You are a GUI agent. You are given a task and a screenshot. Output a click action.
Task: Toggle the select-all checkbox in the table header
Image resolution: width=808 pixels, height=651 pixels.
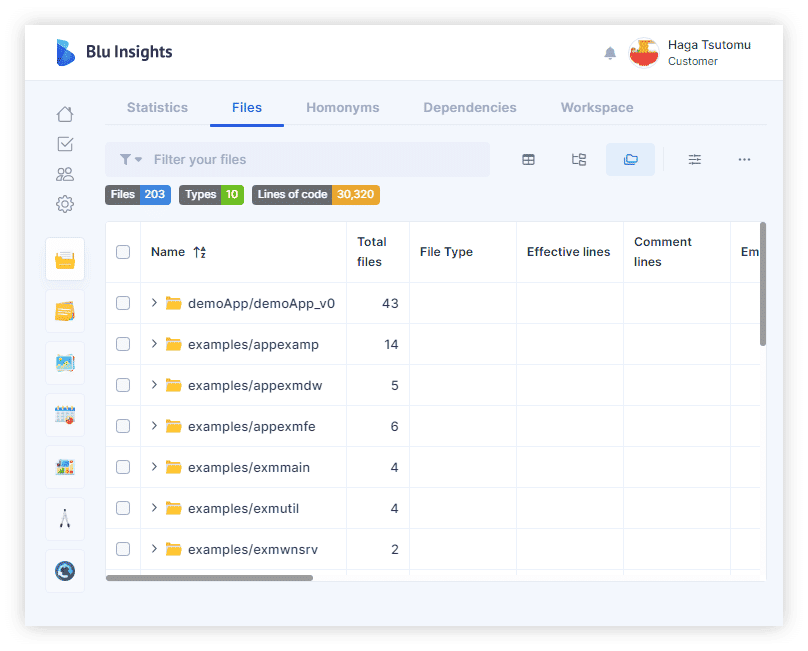coord(123,252)
